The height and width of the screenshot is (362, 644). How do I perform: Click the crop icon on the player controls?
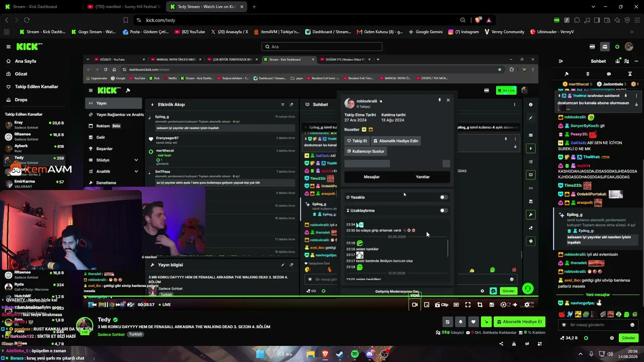point(480,305)
